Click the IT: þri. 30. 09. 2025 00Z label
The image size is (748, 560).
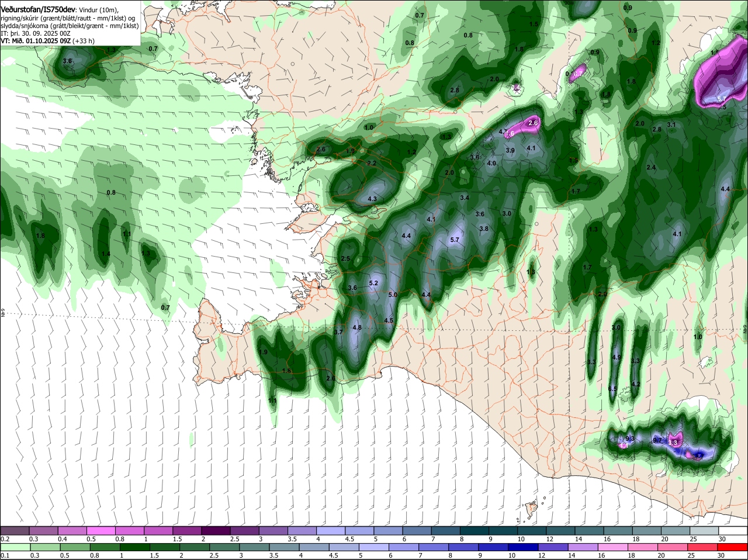click(36, 33)
